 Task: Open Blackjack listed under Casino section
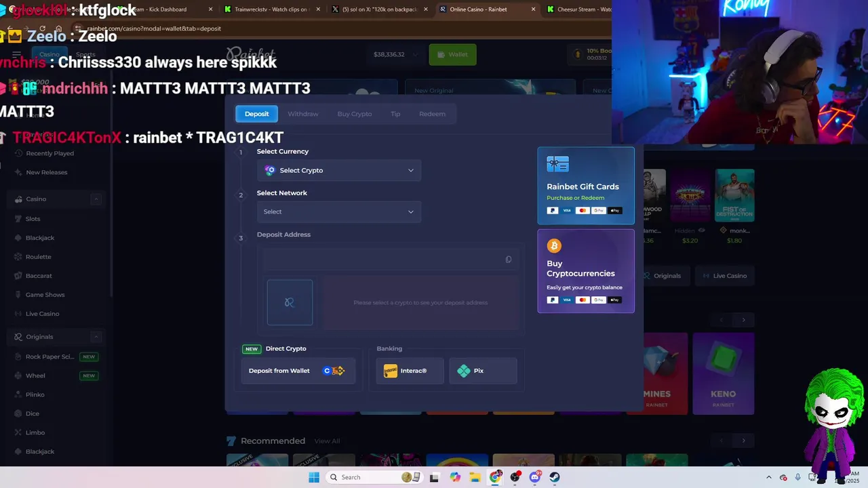[39, 238]
